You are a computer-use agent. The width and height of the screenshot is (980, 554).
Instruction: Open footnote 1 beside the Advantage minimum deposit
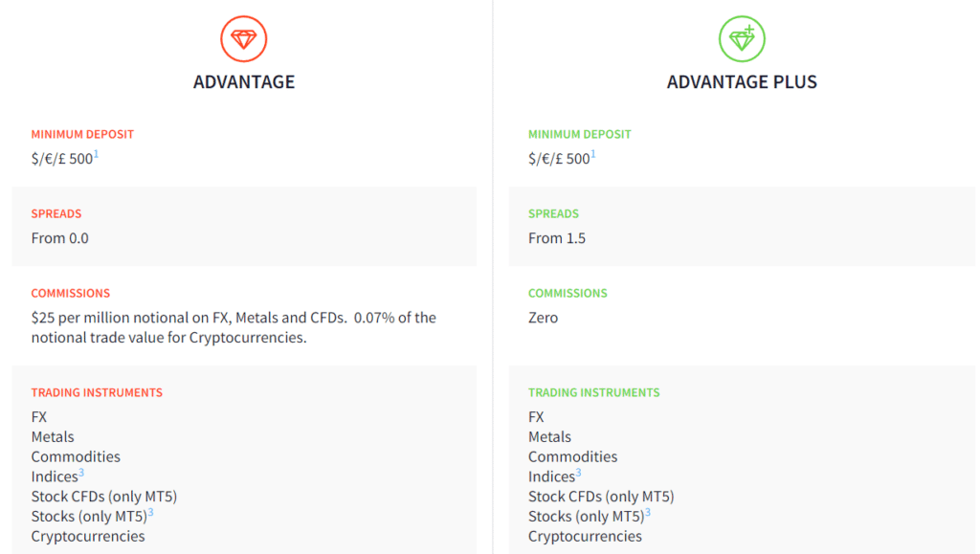(97, 154)
